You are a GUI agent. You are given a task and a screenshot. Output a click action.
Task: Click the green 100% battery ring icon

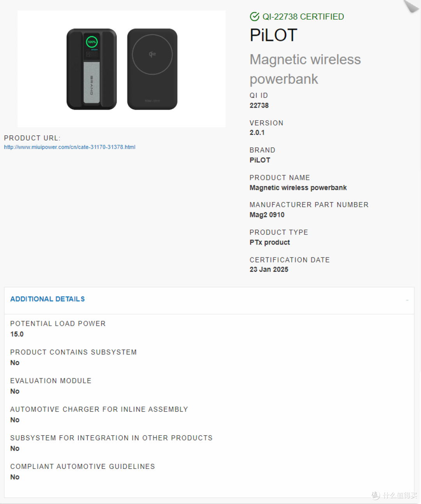tap(92, 42)
